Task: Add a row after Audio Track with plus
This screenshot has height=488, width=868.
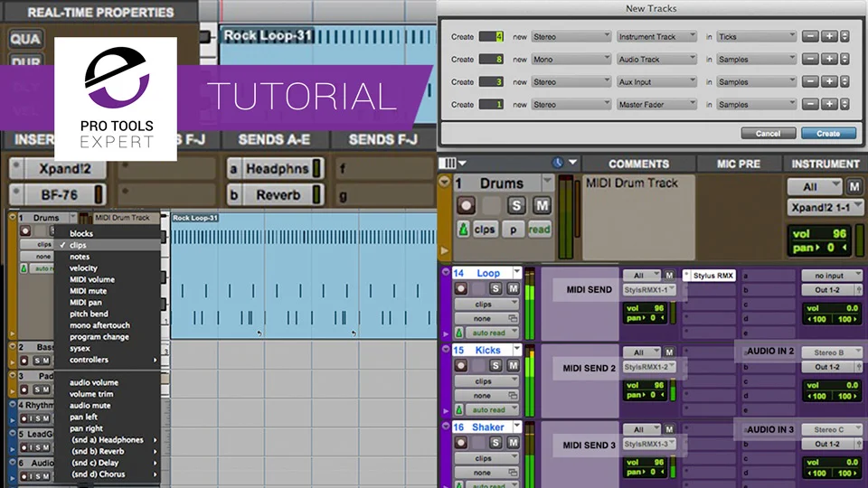Action: coord(829,60)
